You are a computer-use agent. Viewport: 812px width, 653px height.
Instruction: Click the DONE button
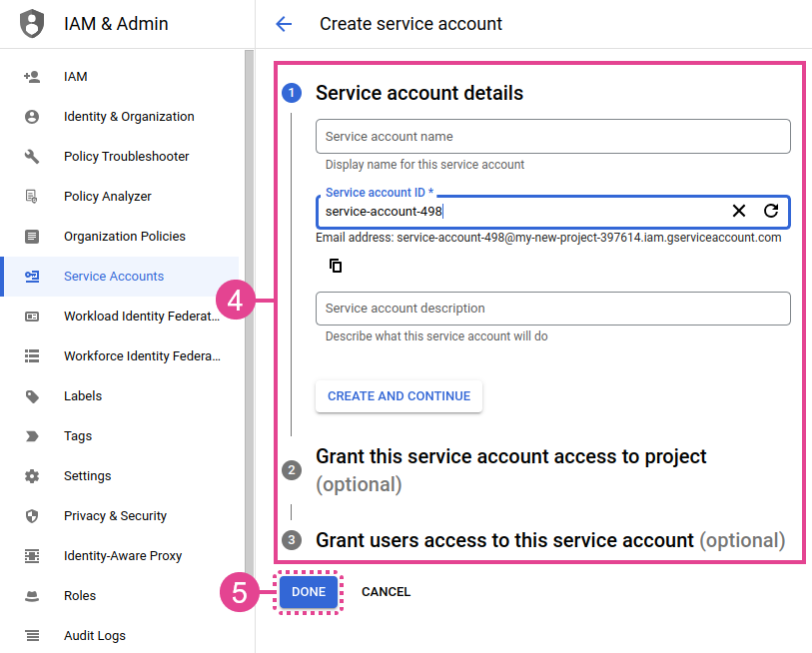point(309,591)
